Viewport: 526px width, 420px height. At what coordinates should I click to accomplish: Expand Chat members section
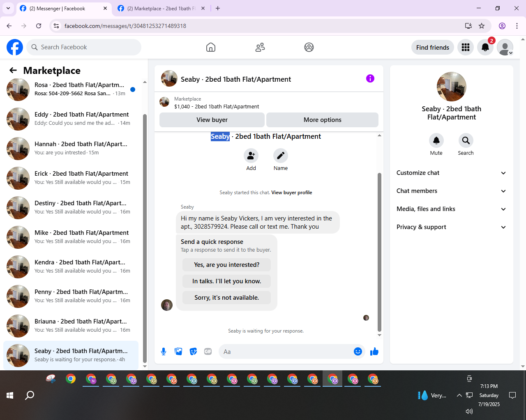[451, 191]
